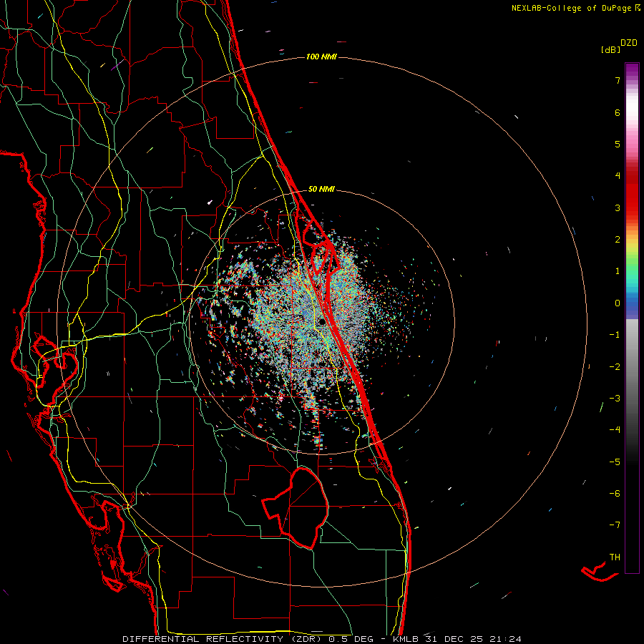Click the 3 value on the dB scale
644x644 pixels.
(618, 208)
